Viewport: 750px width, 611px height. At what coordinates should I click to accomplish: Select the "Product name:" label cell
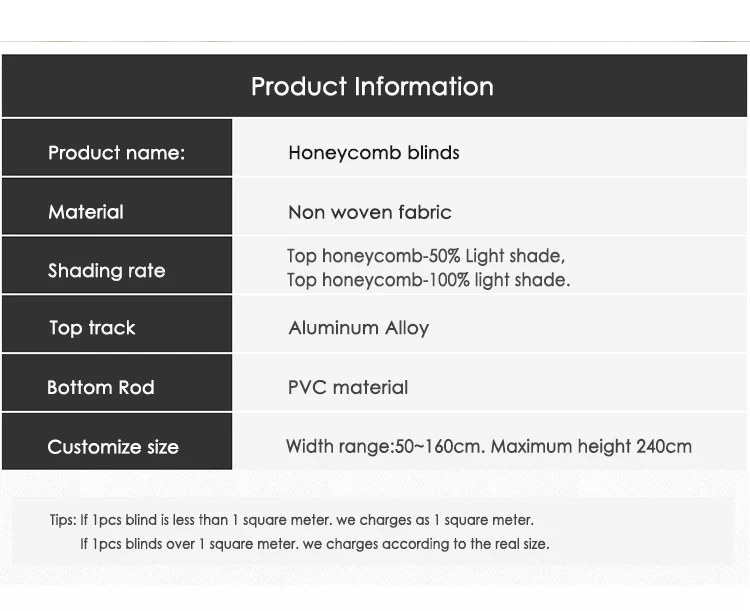pyautogui.click(x=117, y=153)
